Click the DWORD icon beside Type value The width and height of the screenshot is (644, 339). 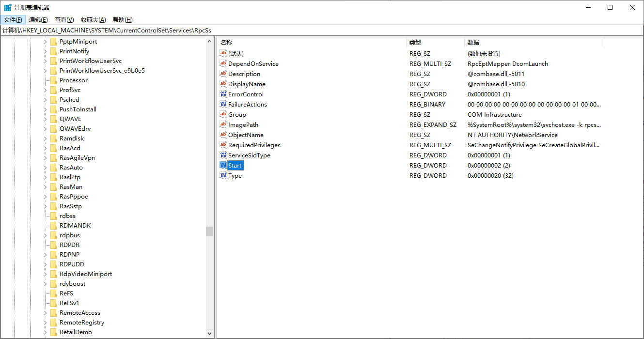[x=223, y=175]
